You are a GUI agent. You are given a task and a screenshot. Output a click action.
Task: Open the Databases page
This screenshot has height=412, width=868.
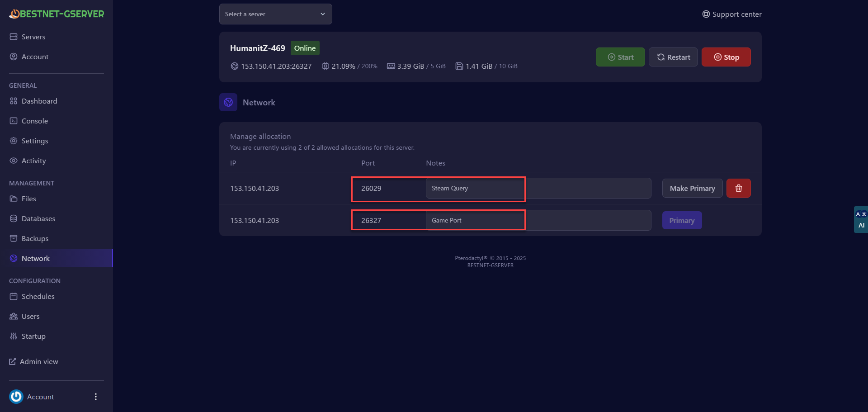(38, 218)
